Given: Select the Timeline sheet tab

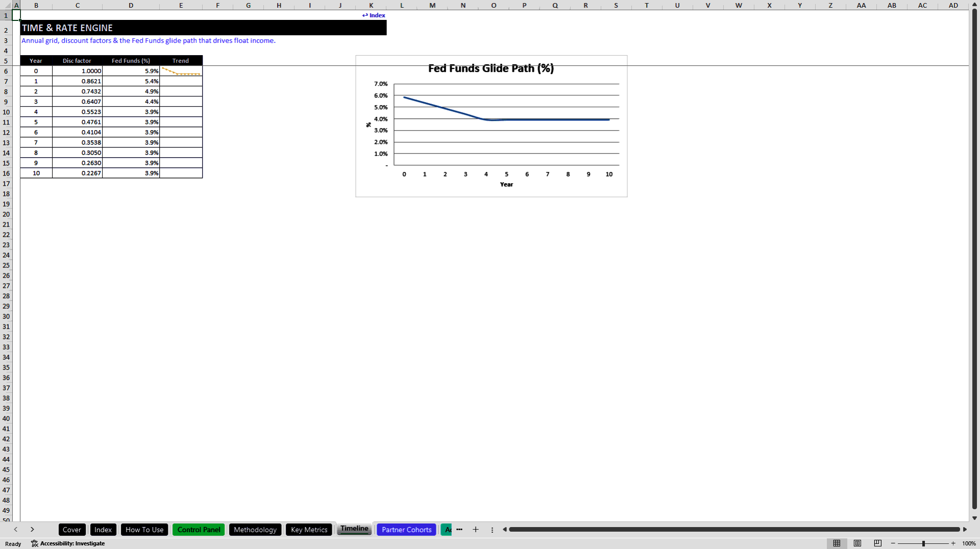Looking at the screenshot, I should pos(354,529).
